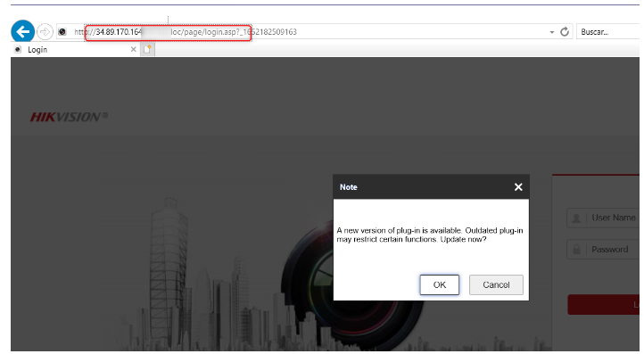Click the Hikvision logo
644x354 pixels.
69,117
